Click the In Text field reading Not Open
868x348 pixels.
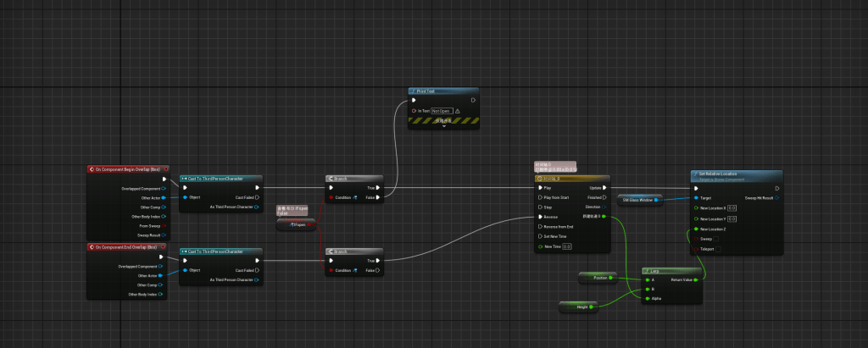pyautogui.click(x=441, y=111)
